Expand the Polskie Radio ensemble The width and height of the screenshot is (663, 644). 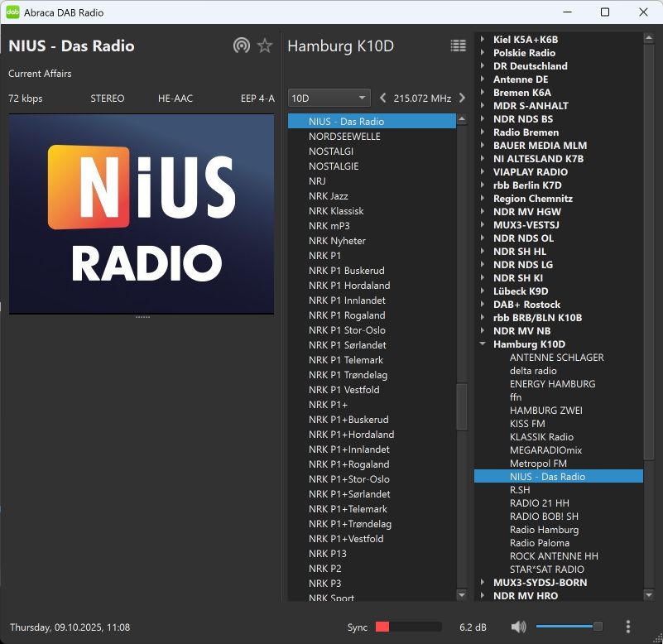[483, 53]
